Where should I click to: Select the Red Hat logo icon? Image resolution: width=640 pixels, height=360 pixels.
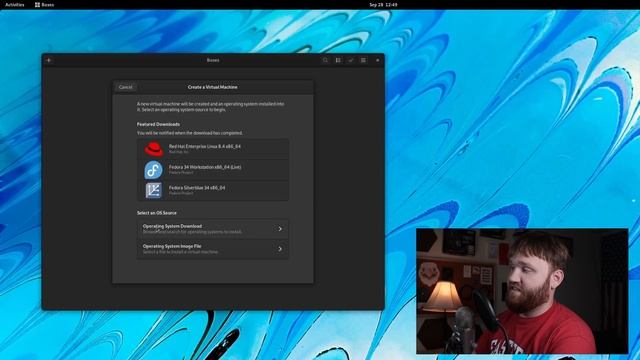[154, 149]
